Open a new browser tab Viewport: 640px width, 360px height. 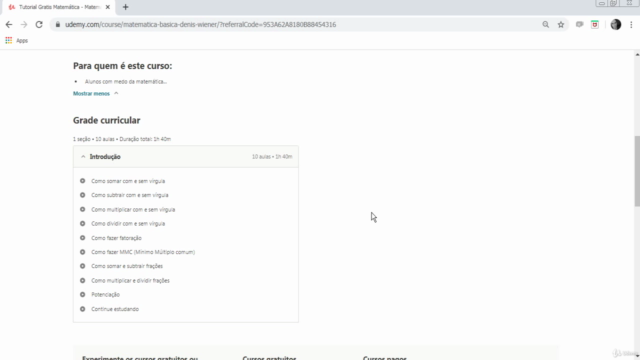pos(125,7)
